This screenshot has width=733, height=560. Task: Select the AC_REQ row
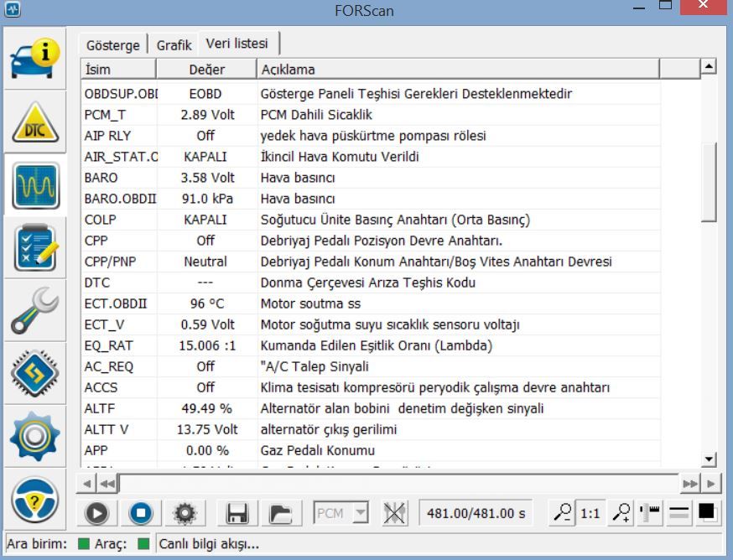371,366
